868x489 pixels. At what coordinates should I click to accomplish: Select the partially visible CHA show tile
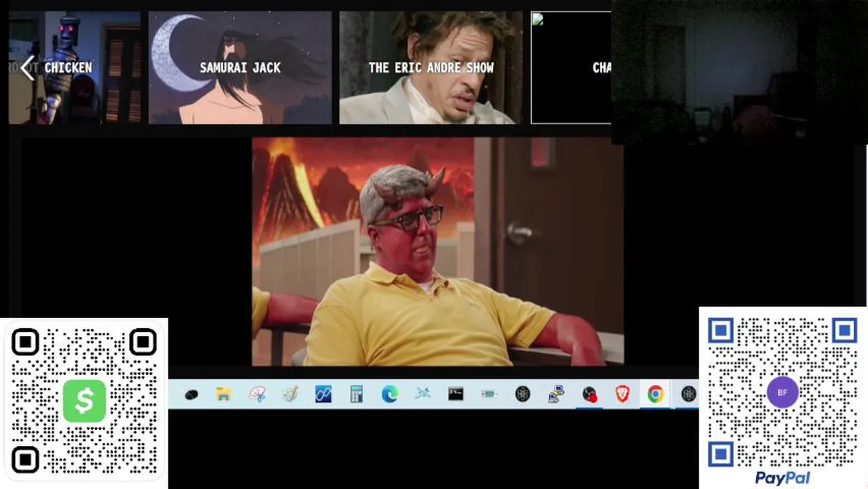point(571,68)
